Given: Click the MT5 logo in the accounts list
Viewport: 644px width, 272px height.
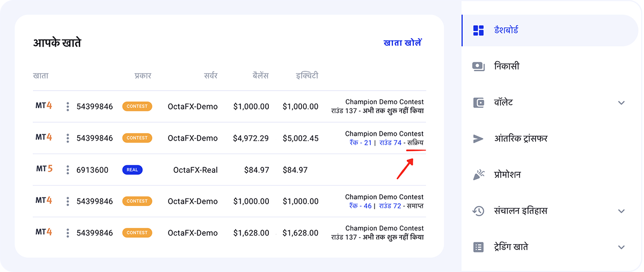Looking at the screenshot, I should pos(44,169).
